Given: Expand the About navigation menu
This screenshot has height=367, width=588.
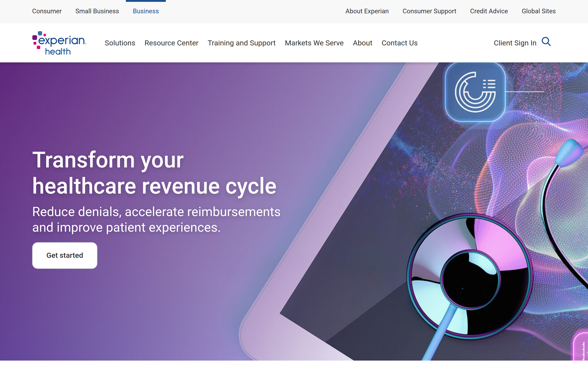Looking at the screenshot, I should click(362, 43).
